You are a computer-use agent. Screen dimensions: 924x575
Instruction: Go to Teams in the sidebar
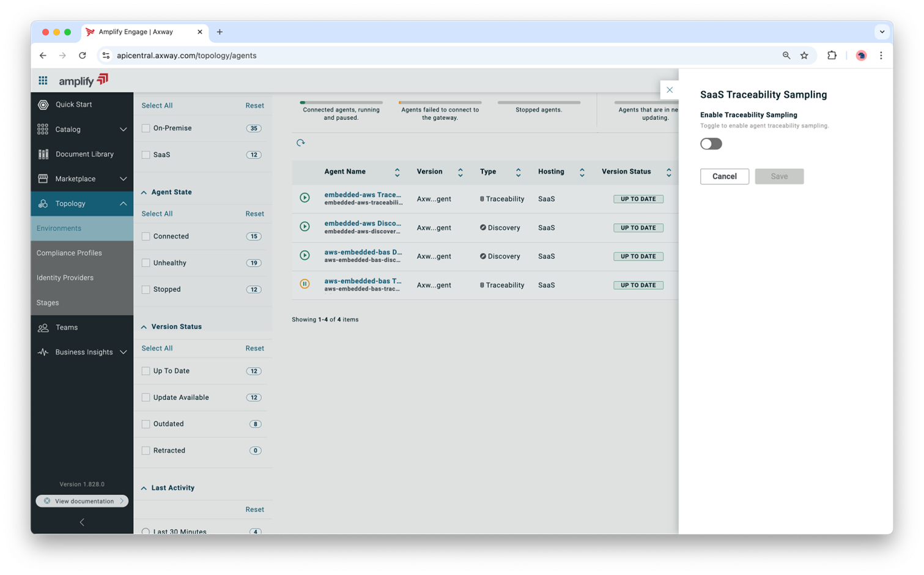(67, 328)
